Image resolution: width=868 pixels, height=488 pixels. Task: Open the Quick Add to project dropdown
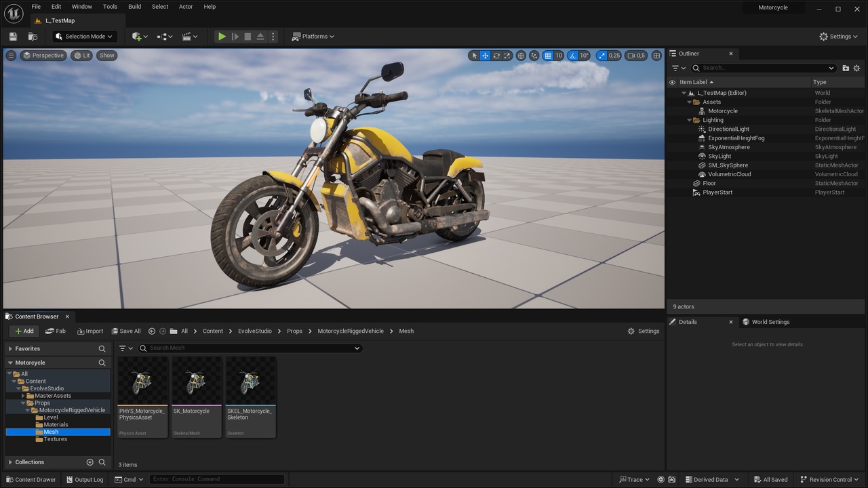coord(141,37)
